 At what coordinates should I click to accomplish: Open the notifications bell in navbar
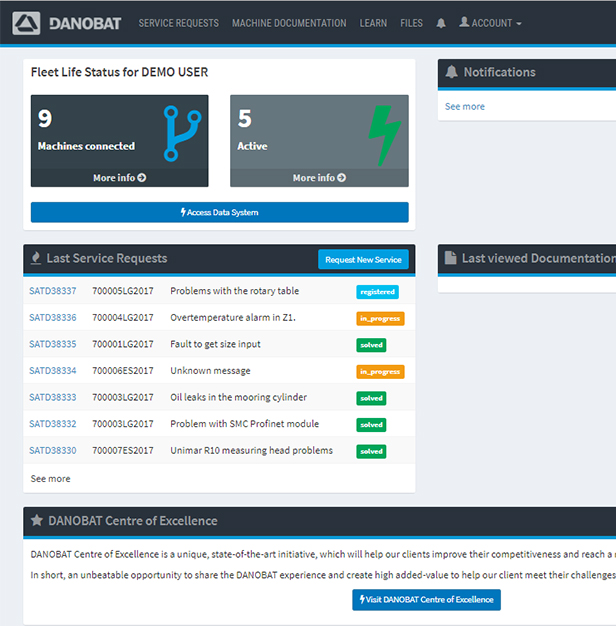(x=441, y=23)
